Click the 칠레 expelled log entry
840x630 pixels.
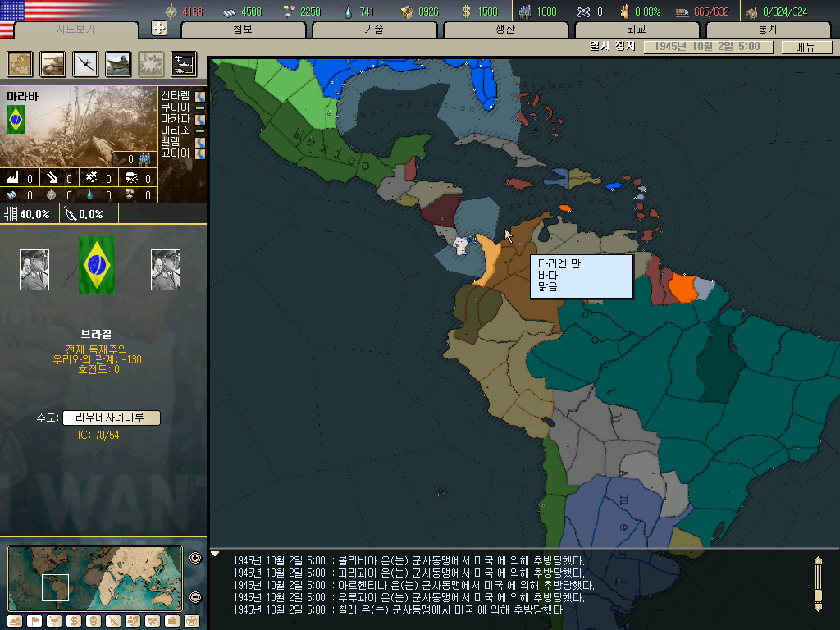(399, 609)
